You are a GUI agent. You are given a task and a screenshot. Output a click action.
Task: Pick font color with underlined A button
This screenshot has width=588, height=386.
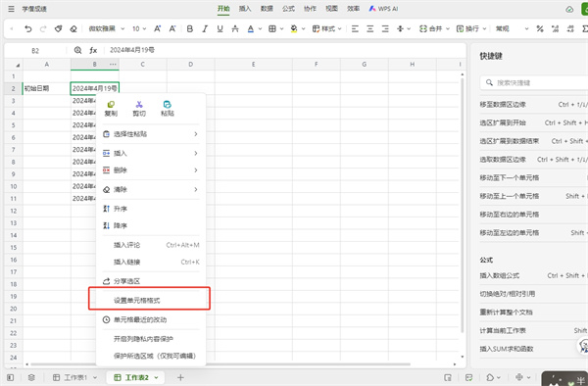tap(251, 28)
